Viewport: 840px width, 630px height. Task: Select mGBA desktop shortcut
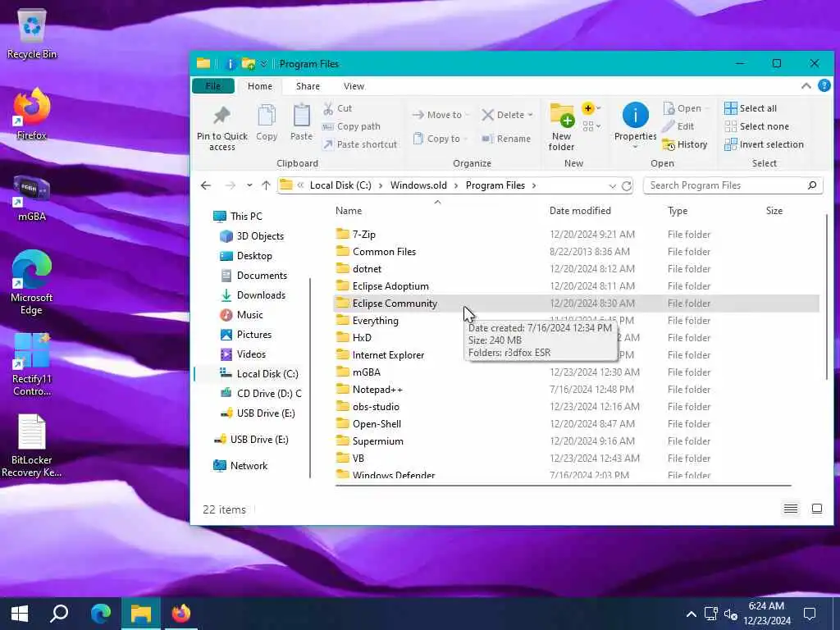point(32,199)
